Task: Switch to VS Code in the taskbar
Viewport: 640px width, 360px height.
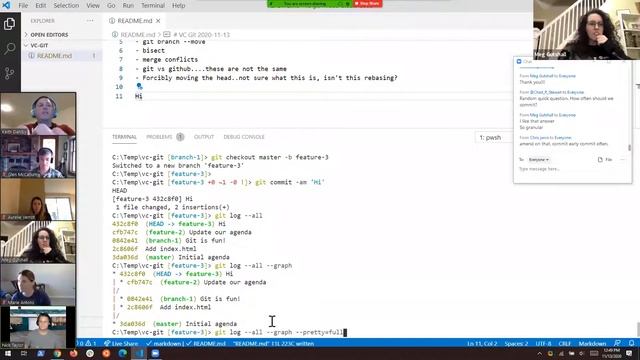Action: [139, 353]
